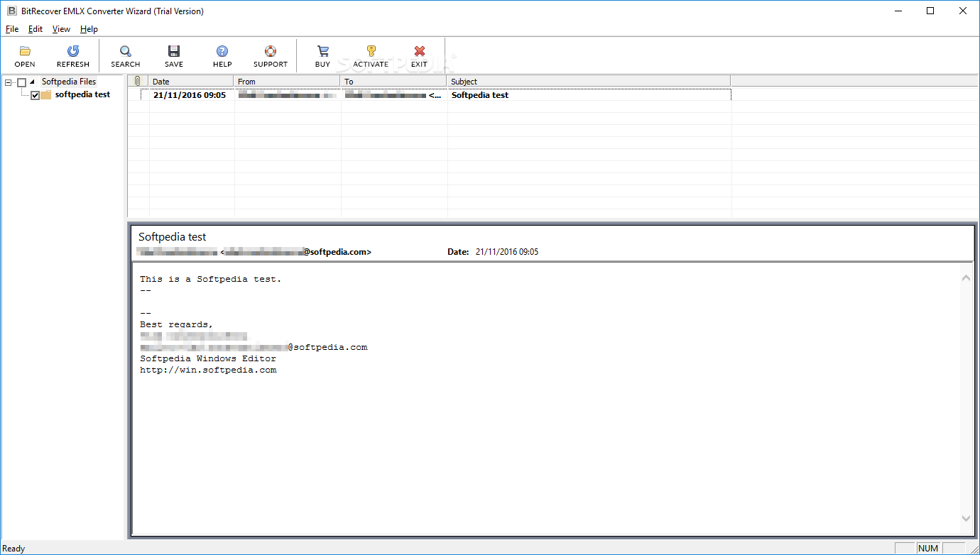Check the Softpedia Files checkbox

(21, 82)
